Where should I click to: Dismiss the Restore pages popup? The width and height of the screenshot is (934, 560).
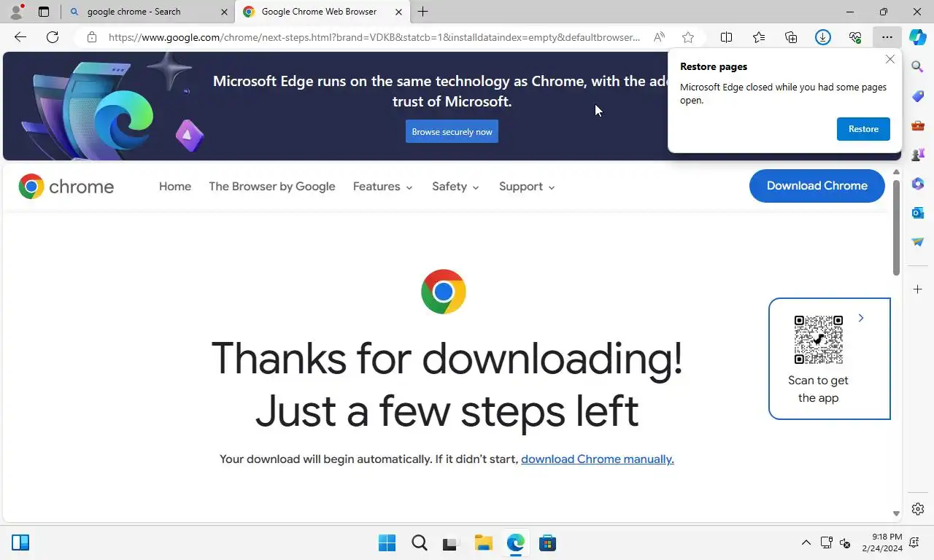[x=889, y=59]
